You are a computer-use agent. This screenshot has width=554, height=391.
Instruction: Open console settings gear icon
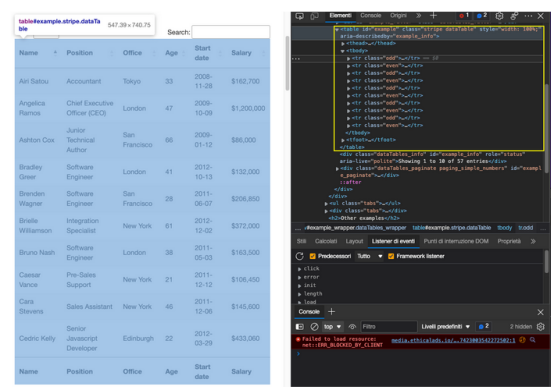pos(541,327)
